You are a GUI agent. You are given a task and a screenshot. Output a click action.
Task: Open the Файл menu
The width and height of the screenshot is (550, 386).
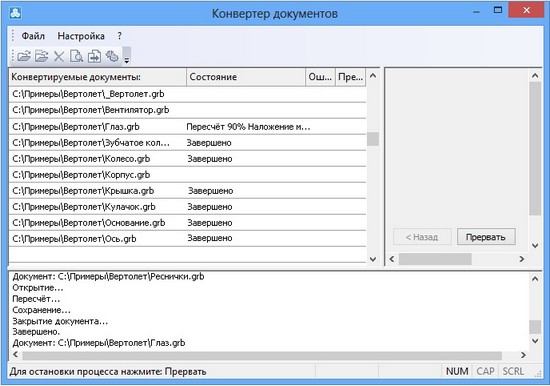coord(33,36)
